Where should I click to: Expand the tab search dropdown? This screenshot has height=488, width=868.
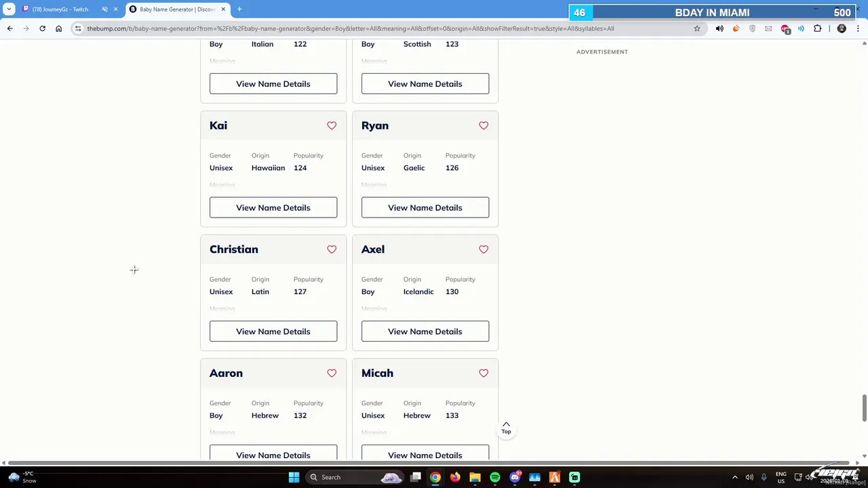(x=9, y=9)
